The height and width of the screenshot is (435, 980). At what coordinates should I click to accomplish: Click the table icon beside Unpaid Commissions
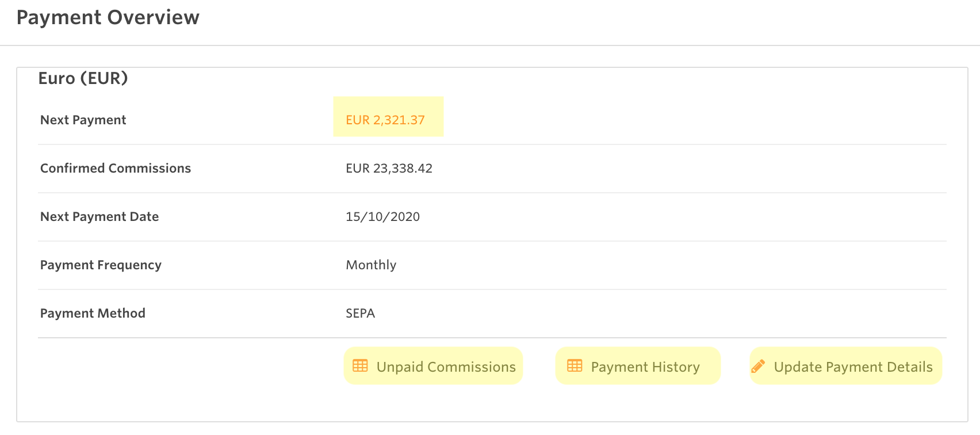[360, 366]
